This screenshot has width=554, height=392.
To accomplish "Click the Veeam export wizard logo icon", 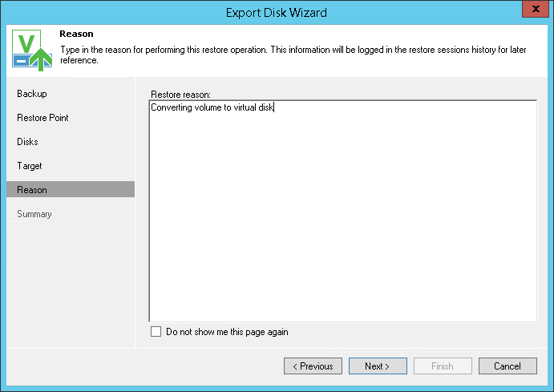I will click(x=32, y=51).
